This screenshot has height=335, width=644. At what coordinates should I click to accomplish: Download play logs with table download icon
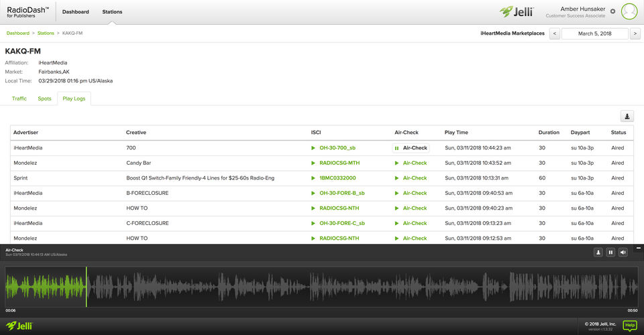(627, 117)
